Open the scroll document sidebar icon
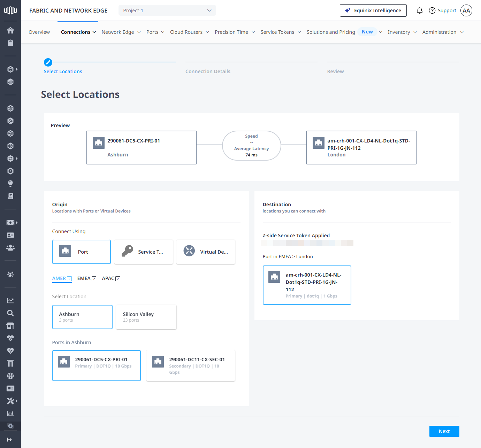The width and height of the screenshot is (481, 448). point(10,196)
